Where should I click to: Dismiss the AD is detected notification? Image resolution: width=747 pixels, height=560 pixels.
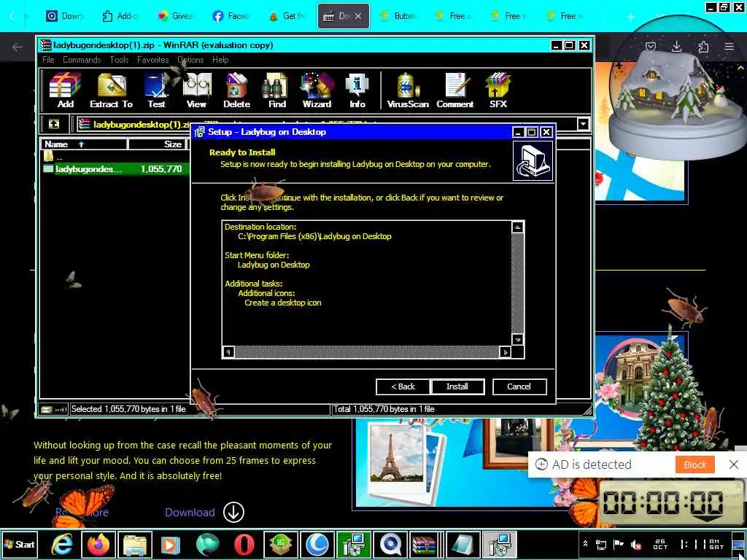point(734,464)
